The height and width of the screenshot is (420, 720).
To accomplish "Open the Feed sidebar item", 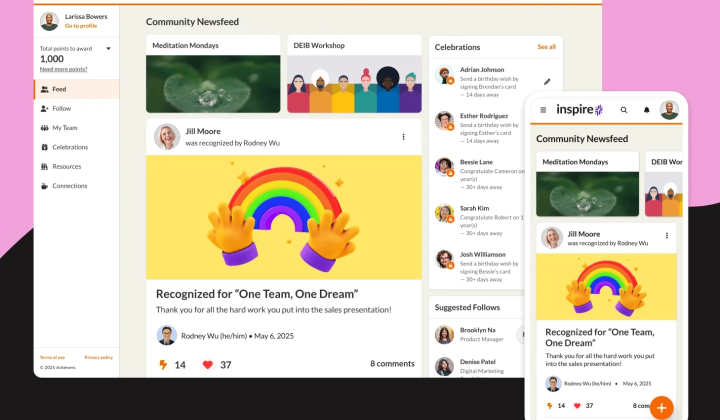I will coord(77,89).
